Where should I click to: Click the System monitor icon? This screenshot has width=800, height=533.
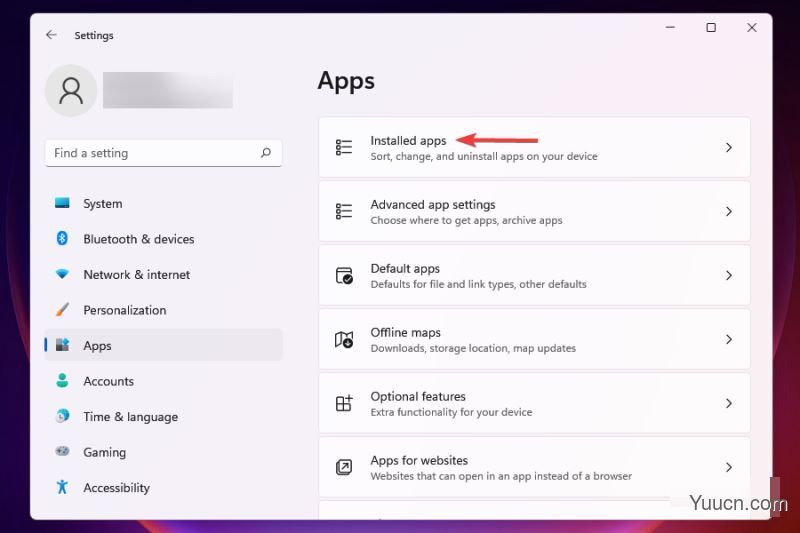(62, 203)
